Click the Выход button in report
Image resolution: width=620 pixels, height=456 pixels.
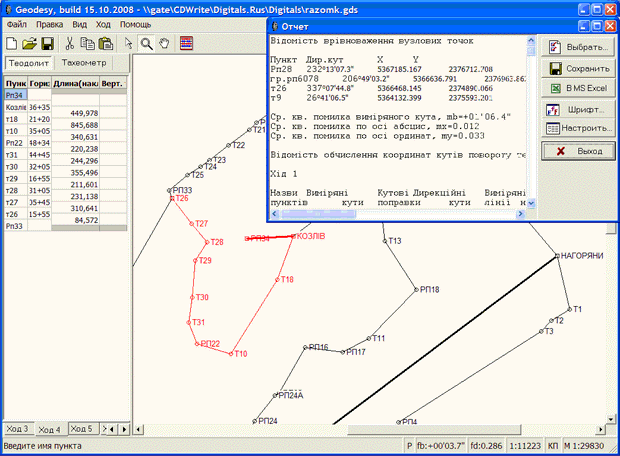pos(578,151)
